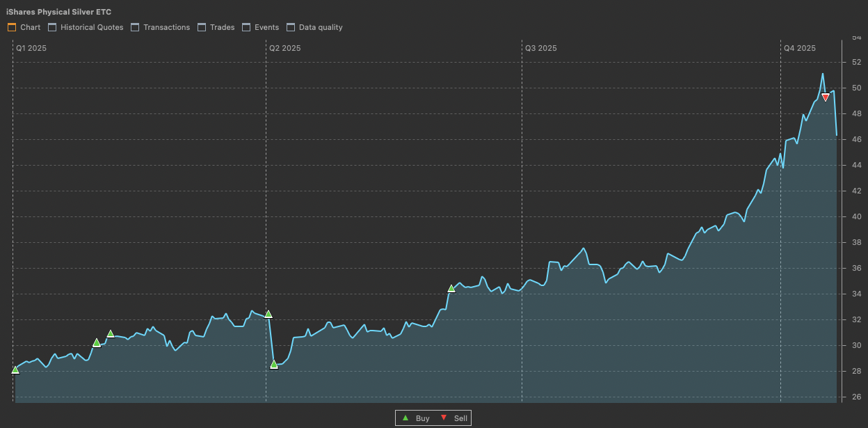
Task: Click the Buy marker just before the Q2 drop
Action: coord(268,314)
